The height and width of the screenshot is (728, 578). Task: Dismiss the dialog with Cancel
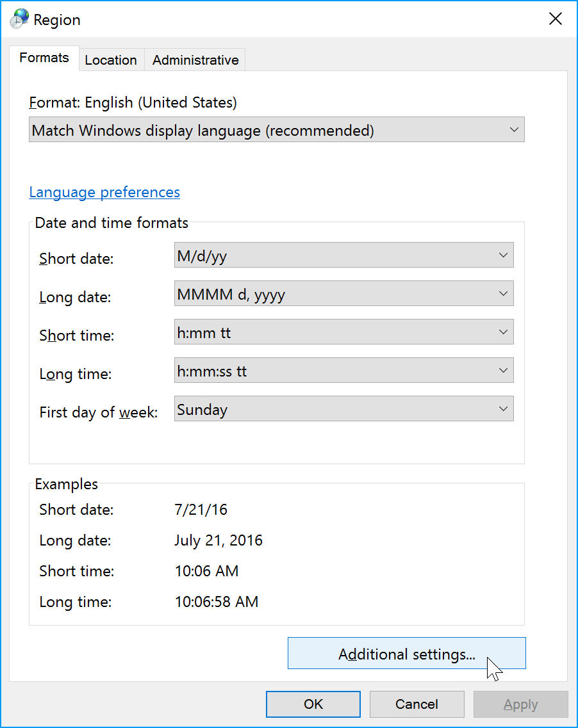(417, 704)
